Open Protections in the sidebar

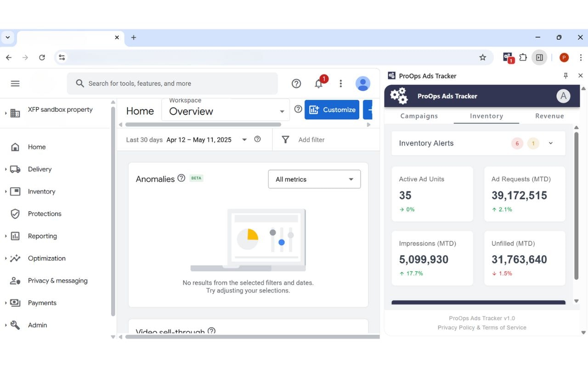[45, 214]
